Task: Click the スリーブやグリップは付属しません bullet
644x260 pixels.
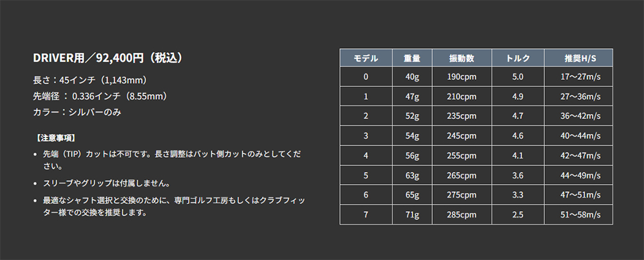Action: [106, 182]
